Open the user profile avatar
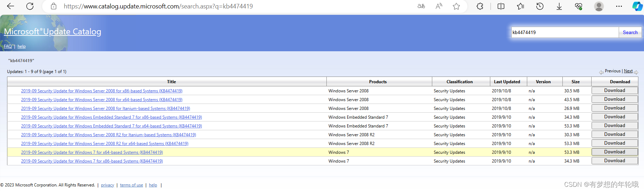 pyautogui.click(x=599, y=6)
